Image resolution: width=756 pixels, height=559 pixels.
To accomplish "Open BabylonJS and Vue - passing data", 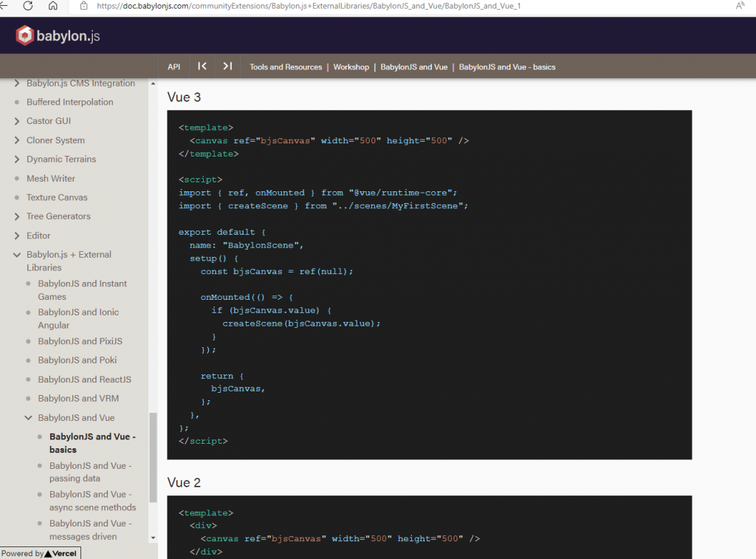I will 90,472.
